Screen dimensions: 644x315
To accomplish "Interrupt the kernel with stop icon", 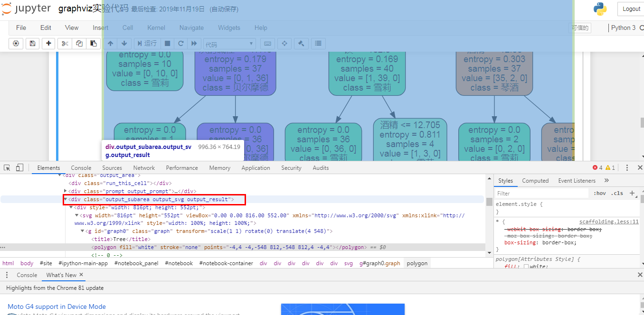I will tap(167, 43).
